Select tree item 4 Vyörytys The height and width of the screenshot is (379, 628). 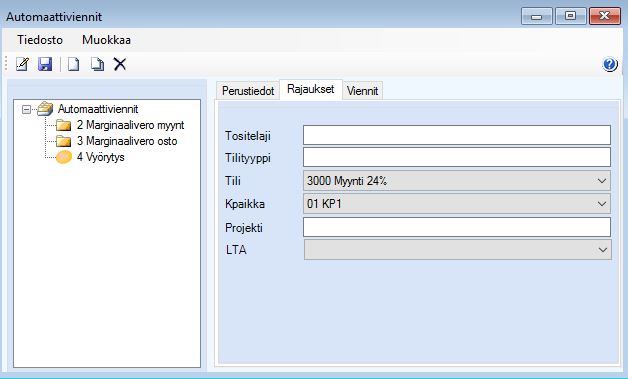[101, 157]
